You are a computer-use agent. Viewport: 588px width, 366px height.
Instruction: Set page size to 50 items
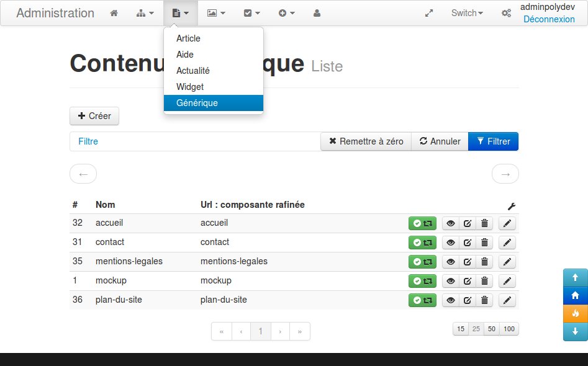(491, 329)
